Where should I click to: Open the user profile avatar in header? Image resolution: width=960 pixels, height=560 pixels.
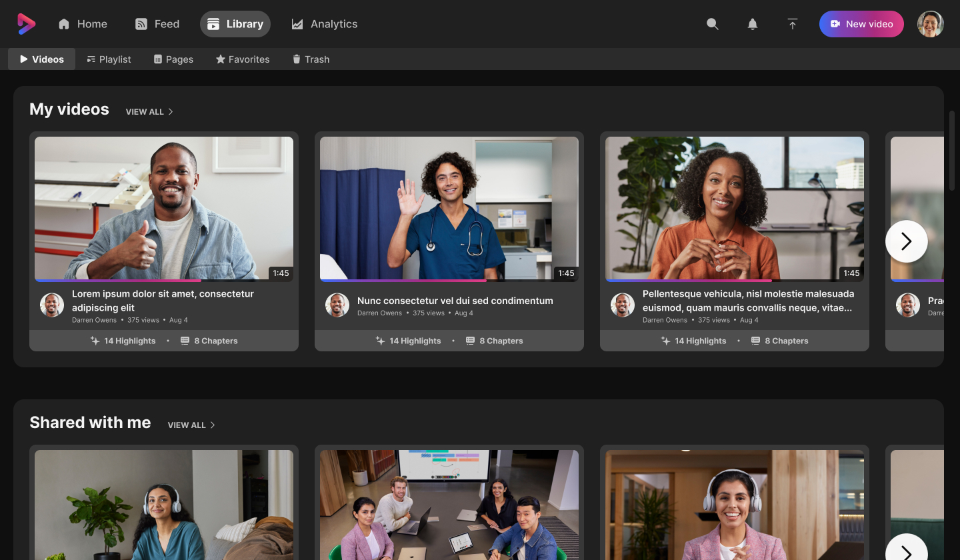coord(931,24)
